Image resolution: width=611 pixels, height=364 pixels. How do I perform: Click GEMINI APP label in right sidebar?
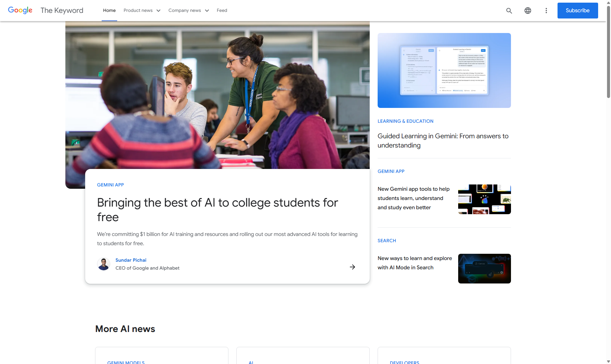391,171
